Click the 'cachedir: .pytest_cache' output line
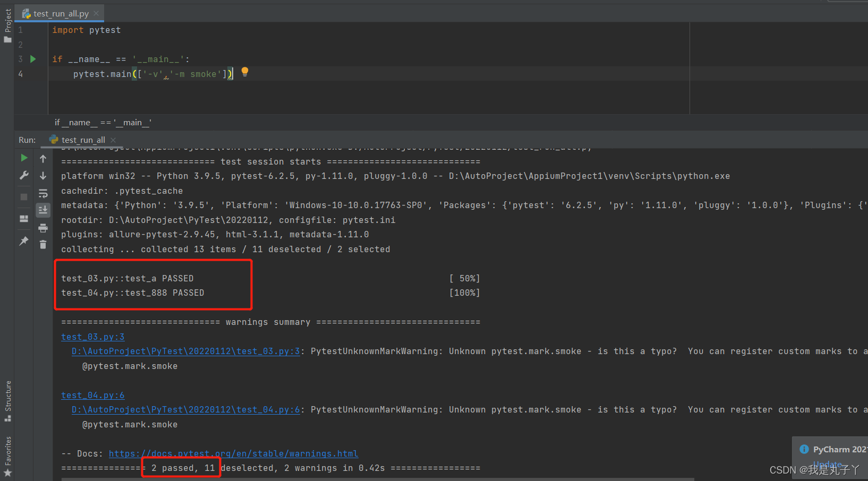The height and width of the screenshot is (481, 868). point(122,191)
